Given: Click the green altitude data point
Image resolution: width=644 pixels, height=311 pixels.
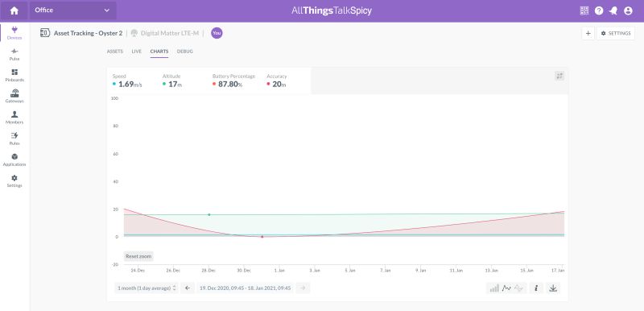Looking at the screenshot, I should point(209,214).
